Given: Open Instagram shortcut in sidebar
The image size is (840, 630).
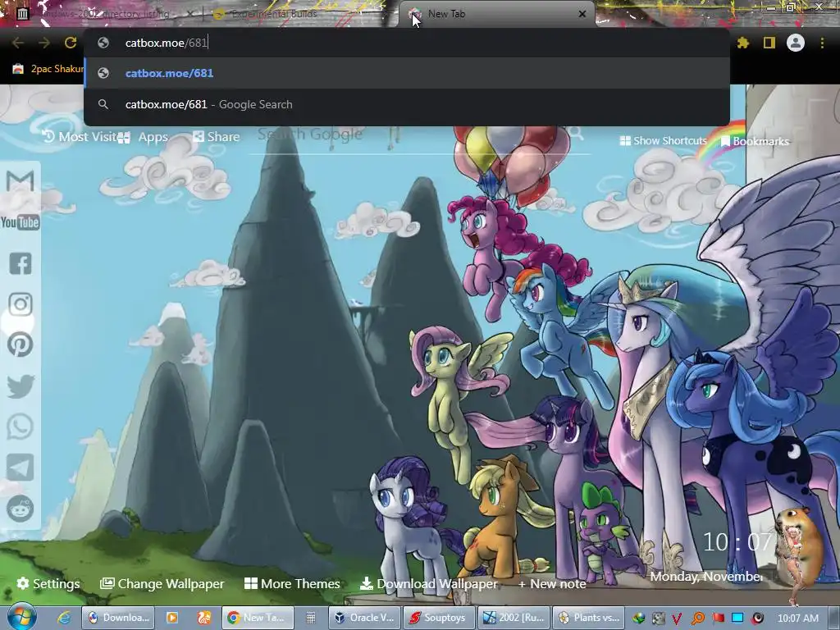Looking at the screenshot, I should [x=21, y=304].
